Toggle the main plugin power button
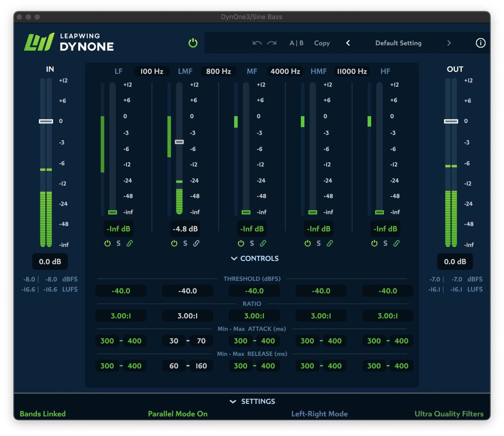The height and width of the screenshot is (436, 504). [x=192, y=43]
